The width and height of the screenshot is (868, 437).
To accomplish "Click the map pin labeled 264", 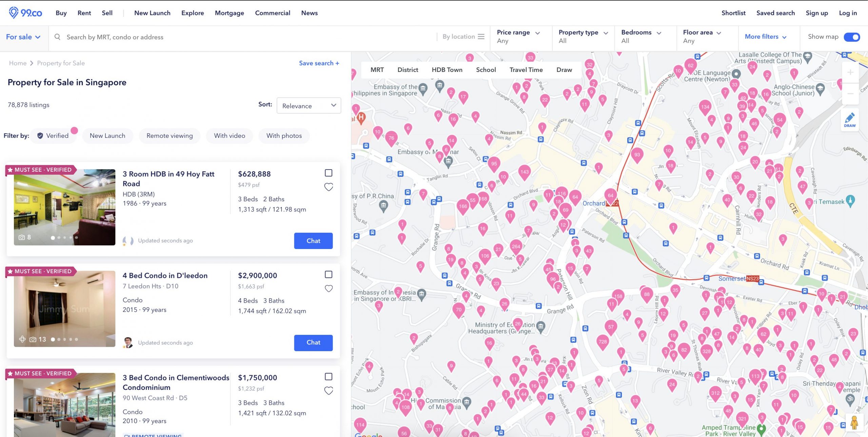I will (x=516, y=247).
